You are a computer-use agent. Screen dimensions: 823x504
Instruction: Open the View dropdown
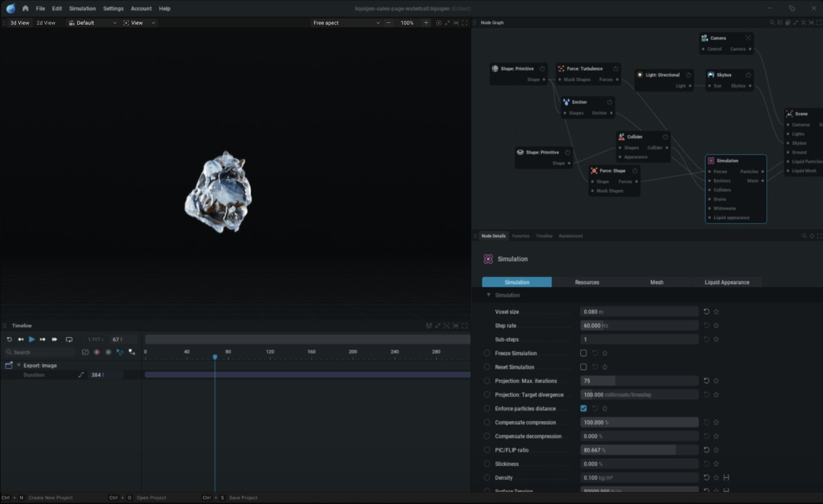[x=139, y=23]
